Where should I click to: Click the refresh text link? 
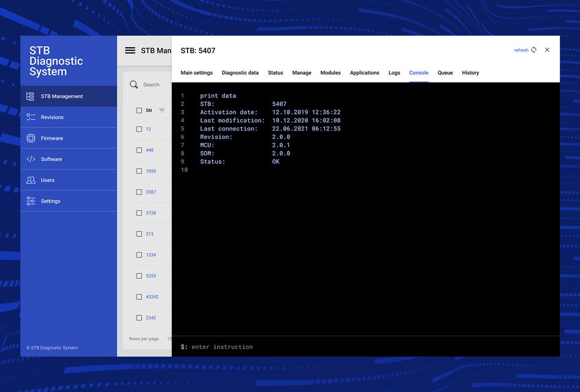[521, 50]
